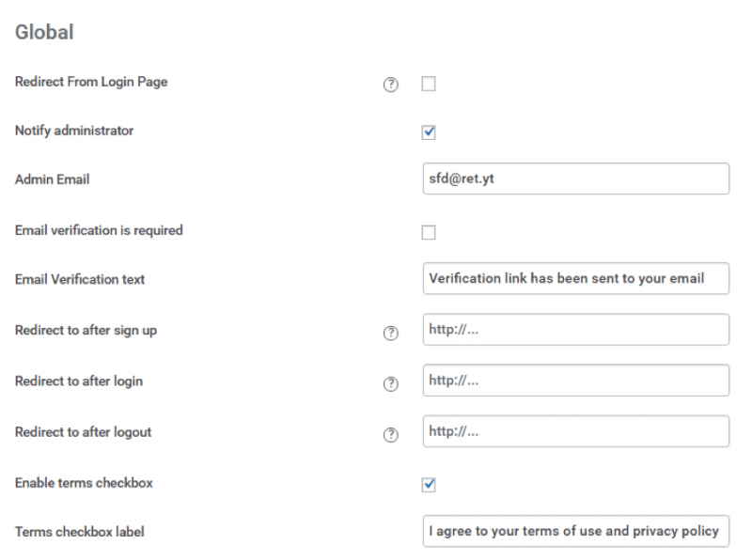Click the 'Redirect From Login Page' label text
Screen dimensions: 752x560
pos(91,82)
